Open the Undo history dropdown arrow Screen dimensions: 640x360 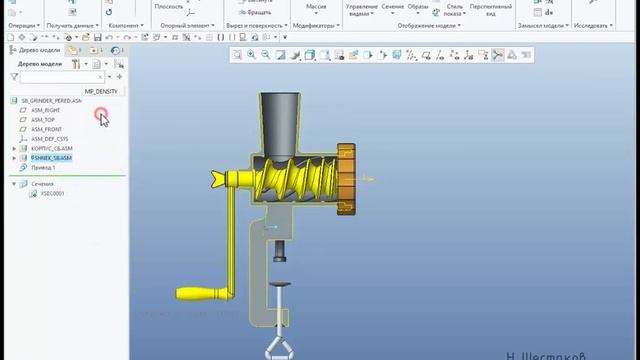(x=118, y=38)
